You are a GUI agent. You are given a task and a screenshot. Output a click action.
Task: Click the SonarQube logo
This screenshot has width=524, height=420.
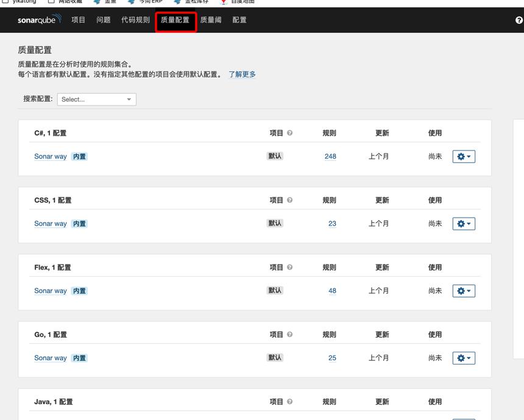(40, 20)
